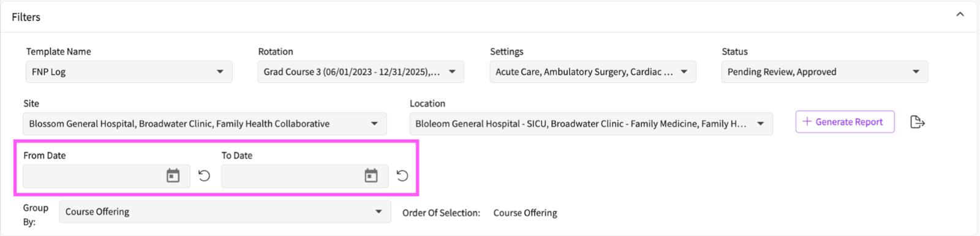The height and width of the screenshot is (236, 980).
Task: Expand the Rotation dropdown
Action: (x=361, y=72)
